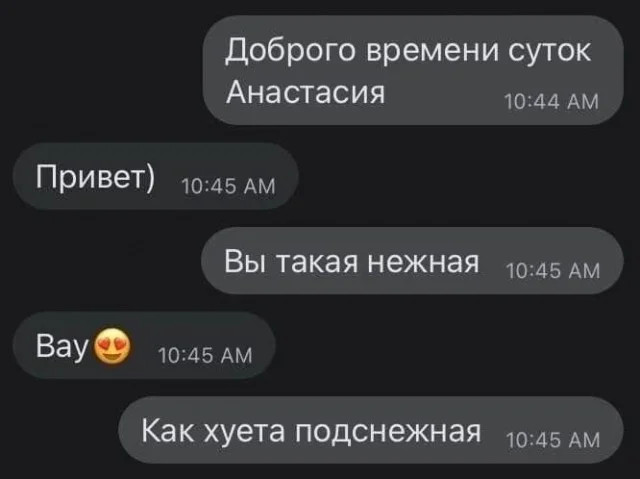Image resolution: width=640 pixels, height=479 pixels.
Task: Select the "Привет)" message bubble
Action: [156, 176]
